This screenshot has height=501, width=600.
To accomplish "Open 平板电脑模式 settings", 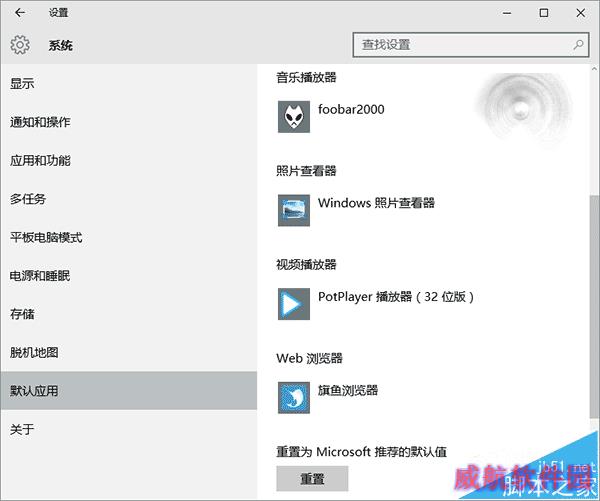I will coord(129,237).
